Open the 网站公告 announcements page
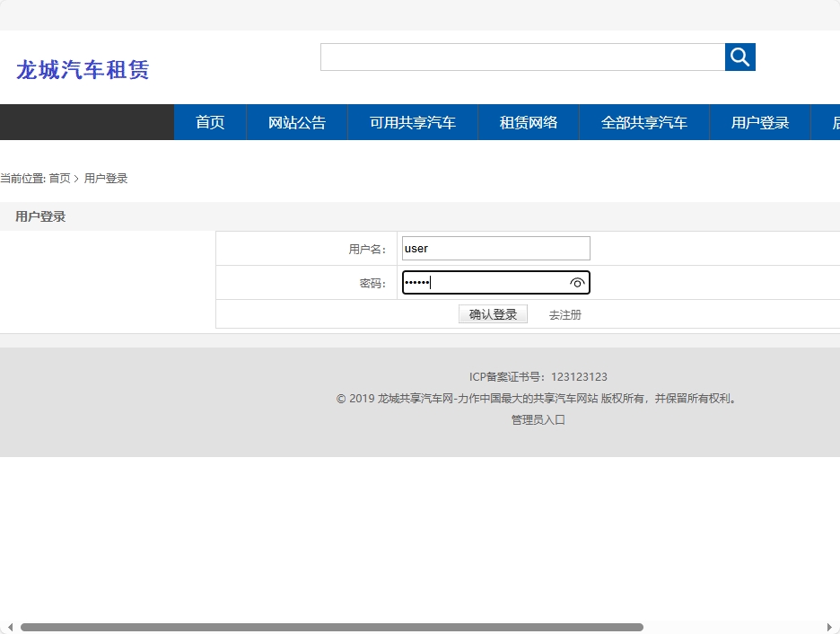840x634 pixels. pos(296,122)
